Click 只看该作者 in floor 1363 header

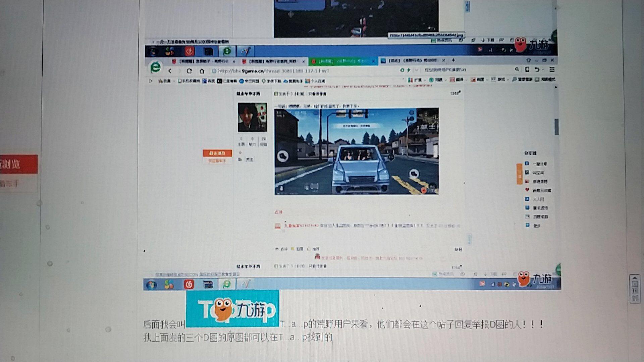tap(317, 94)
